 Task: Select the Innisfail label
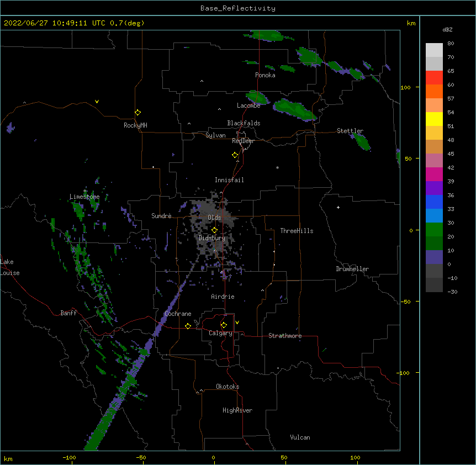[x=229, y=180]
